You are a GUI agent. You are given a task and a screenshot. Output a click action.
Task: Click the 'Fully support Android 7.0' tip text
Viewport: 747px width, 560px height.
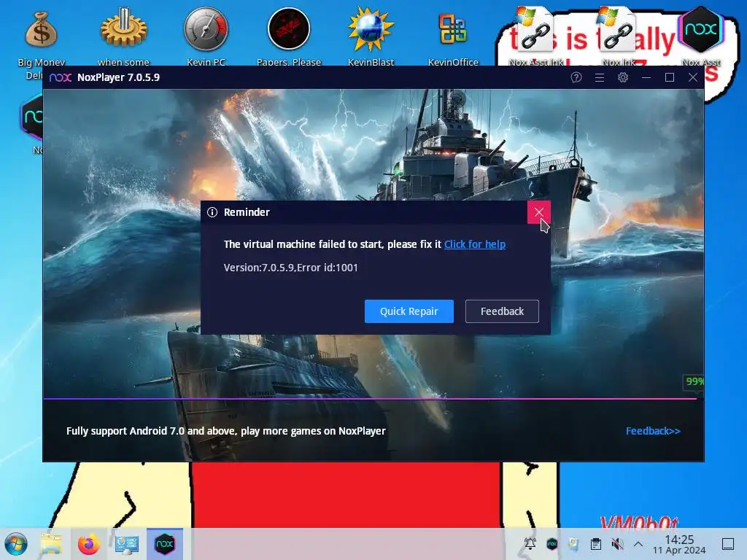[x=226, y=431]
